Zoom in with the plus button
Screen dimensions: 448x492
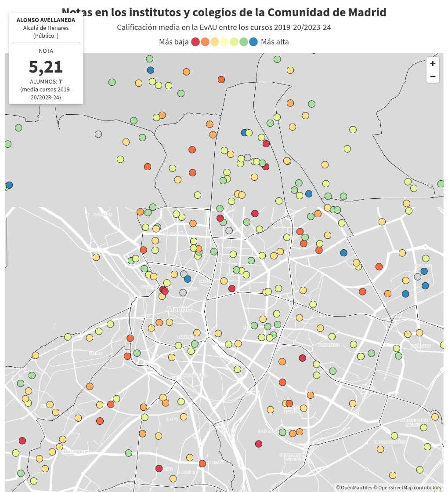pyautogui.click(x=432, y=64)
